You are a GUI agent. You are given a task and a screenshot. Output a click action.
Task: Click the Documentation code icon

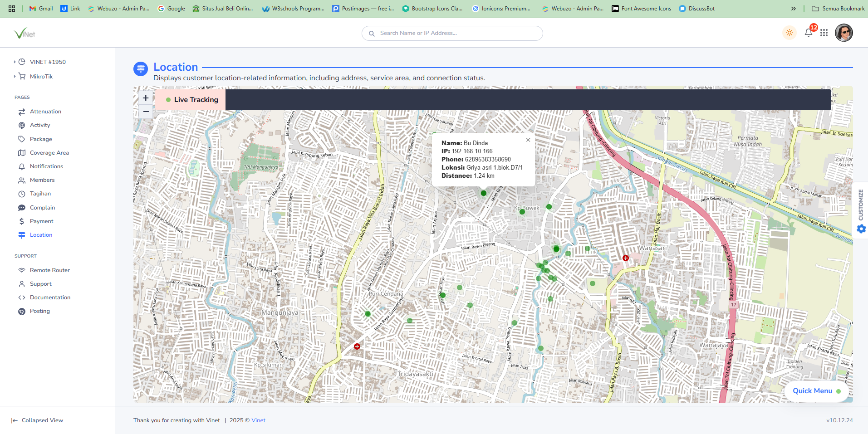pyautogui.click(x=22, y=297)
